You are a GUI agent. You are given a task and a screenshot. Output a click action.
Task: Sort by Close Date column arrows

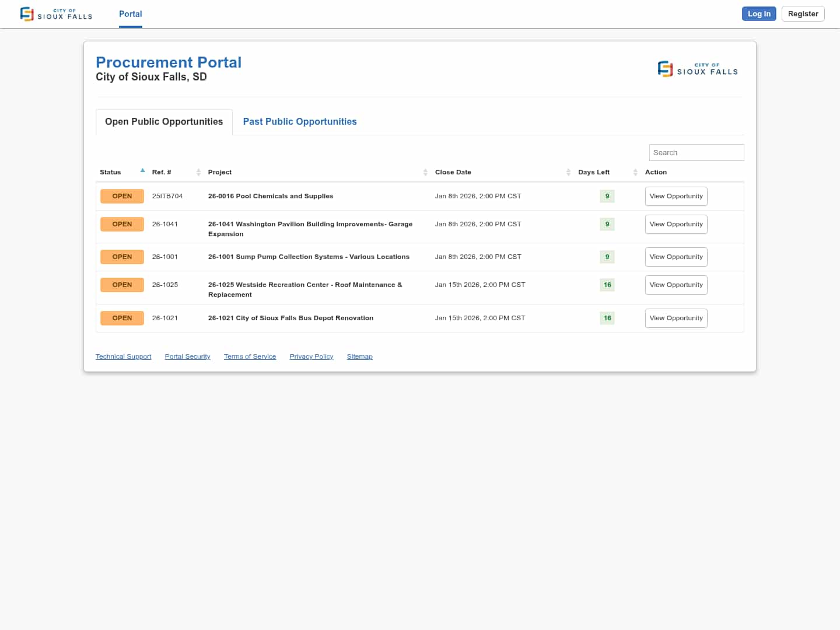(x=568, y=172)
